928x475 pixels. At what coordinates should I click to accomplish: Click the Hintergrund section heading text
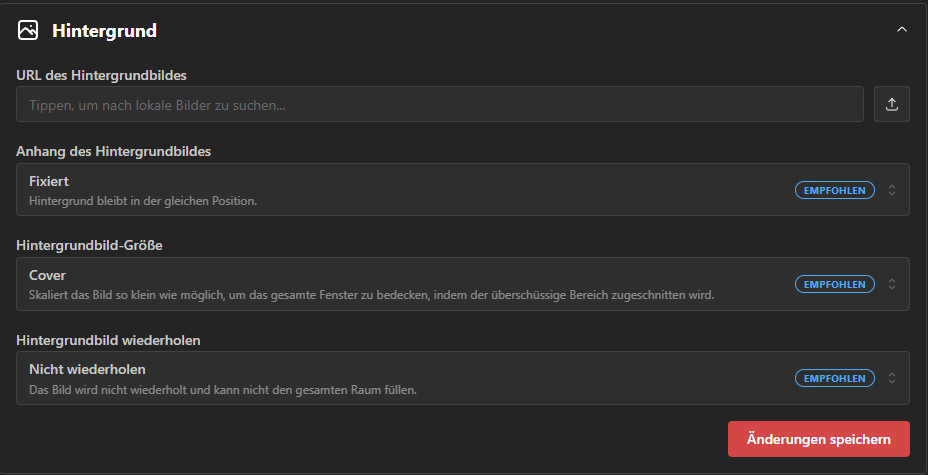pos(104,31)
